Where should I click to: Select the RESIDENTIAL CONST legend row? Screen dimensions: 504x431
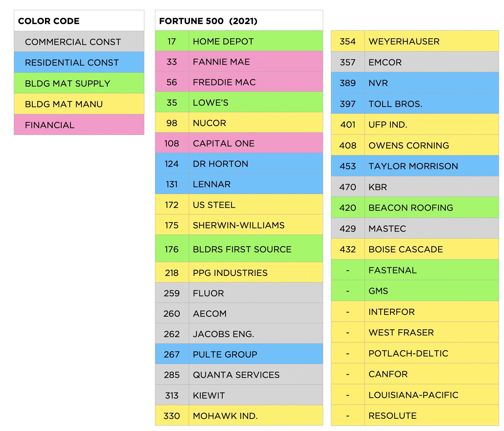click(79, 62)
